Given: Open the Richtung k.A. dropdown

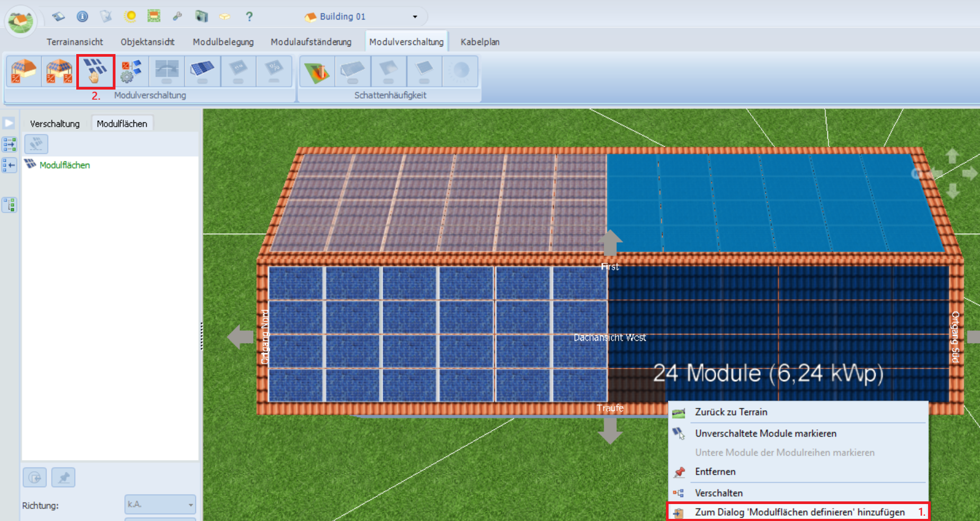Looking at the screenshot, I should (x=160, y=505).
